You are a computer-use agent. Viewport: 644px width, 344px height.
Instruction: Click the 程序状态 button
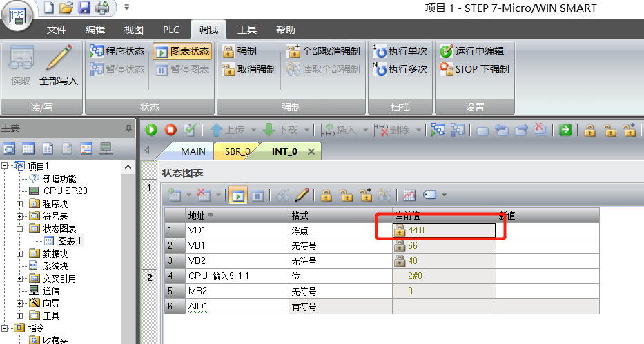pyautogui.click(x=117, y=51)
